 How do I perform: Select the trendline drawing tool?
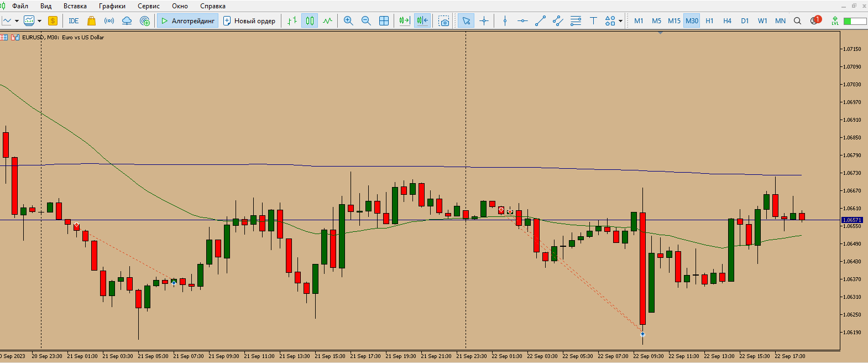(541, 21)
